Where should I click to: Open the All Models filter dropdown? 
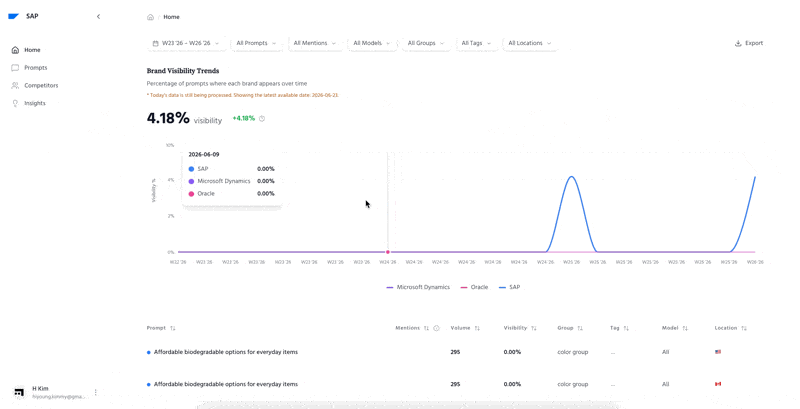(372, 43)
